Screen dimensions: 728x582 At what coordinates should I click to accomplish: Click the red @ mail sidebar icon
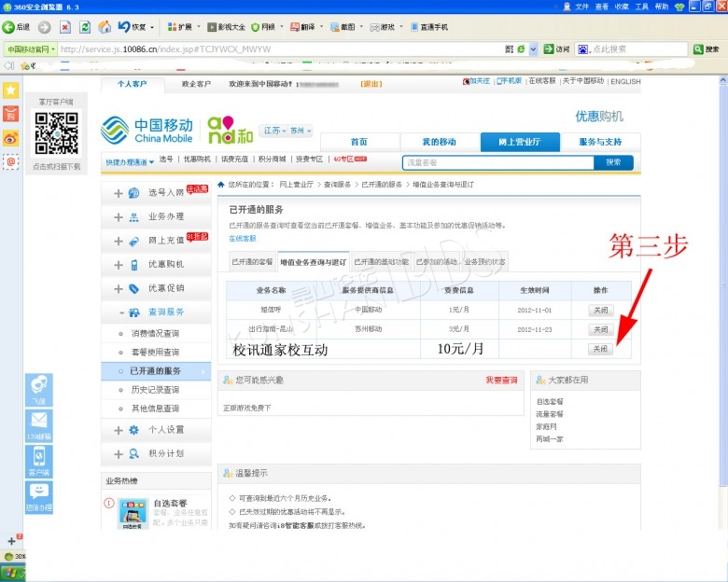(10, 162)
